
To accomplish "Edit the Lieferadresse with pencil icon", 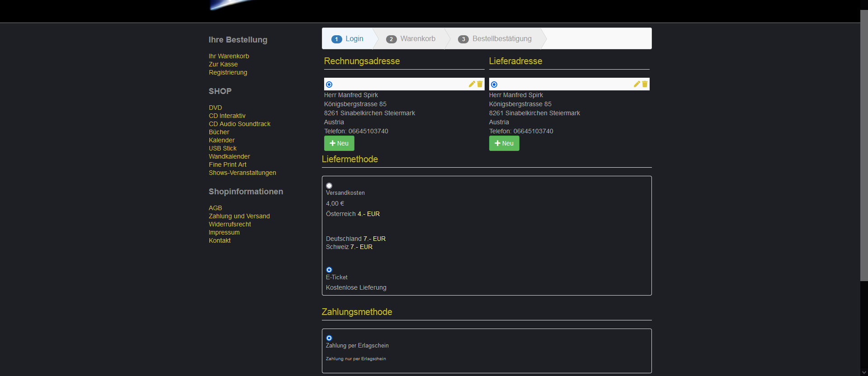I will point(637,84).
